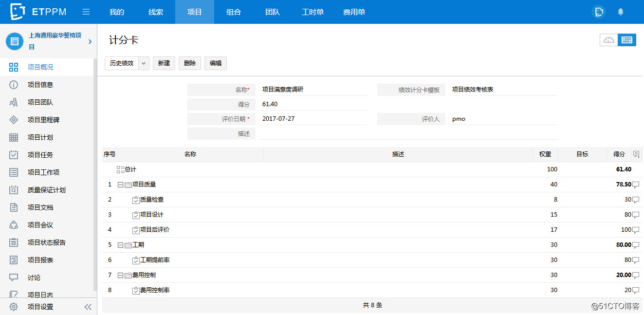
Task: Expand the project switcher chevron
Action: (90, 42)
